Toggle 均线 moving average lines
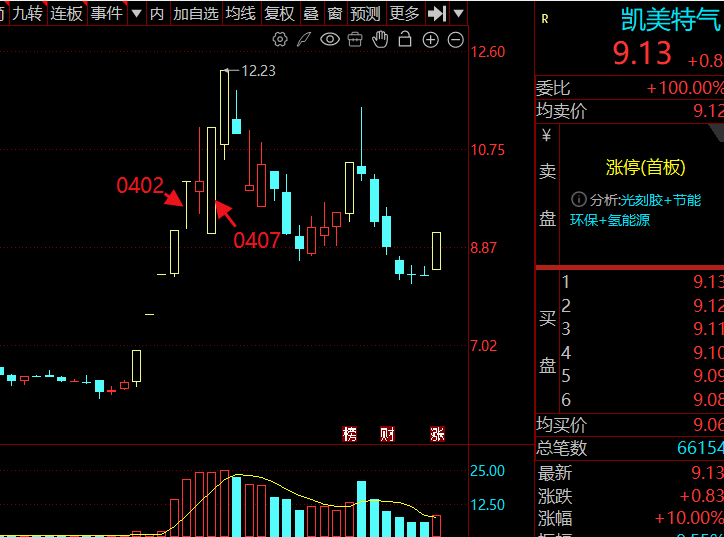 tap(241, 13)
